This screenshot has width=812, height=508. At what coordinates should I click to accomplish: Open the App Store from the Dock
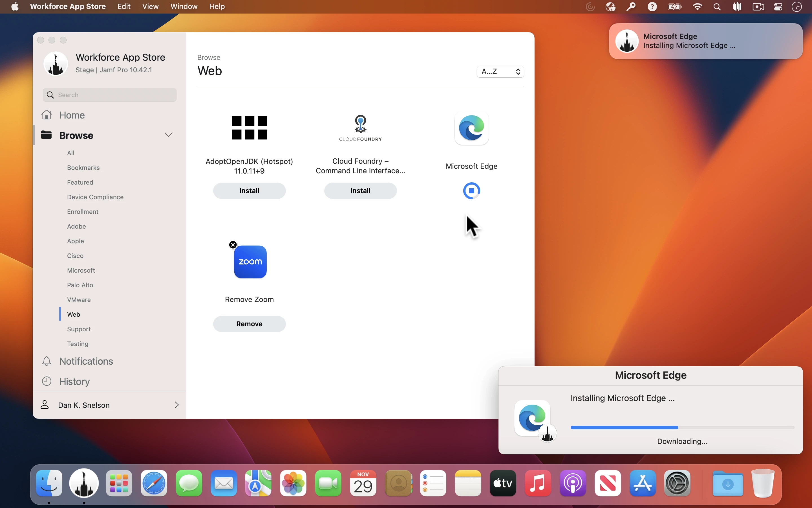pyautogui.click(x=643, y=483)
